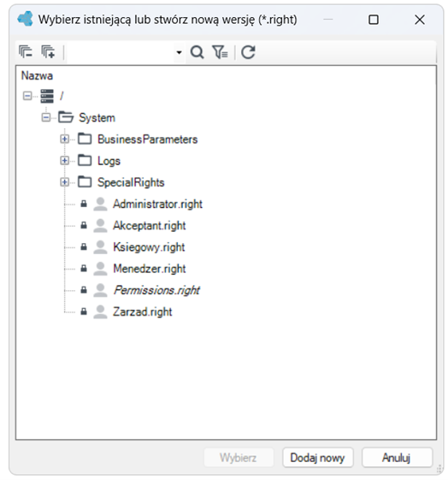
Task: Select Ksiegowy.right file
Action: 149,247
